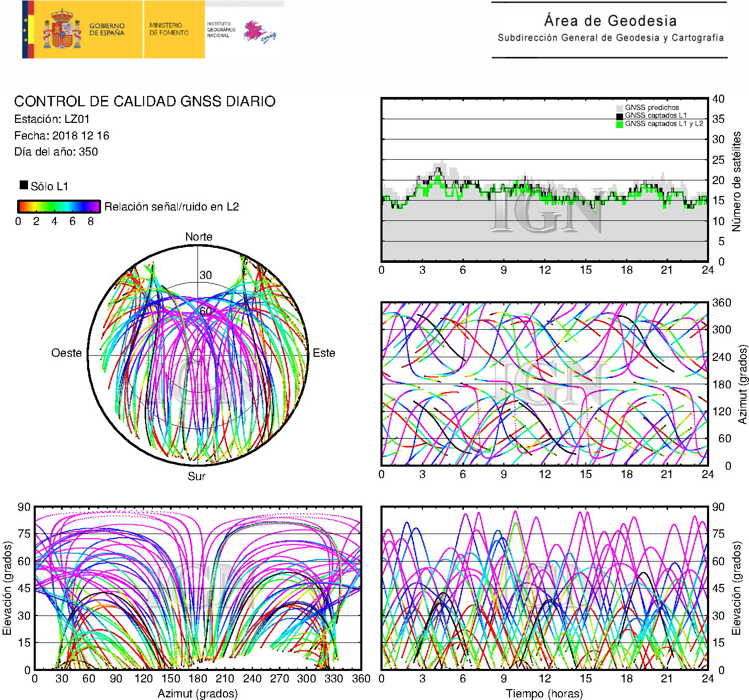
Task: Click the center of the circular skyplot
Action: click(x=198, y=355)
